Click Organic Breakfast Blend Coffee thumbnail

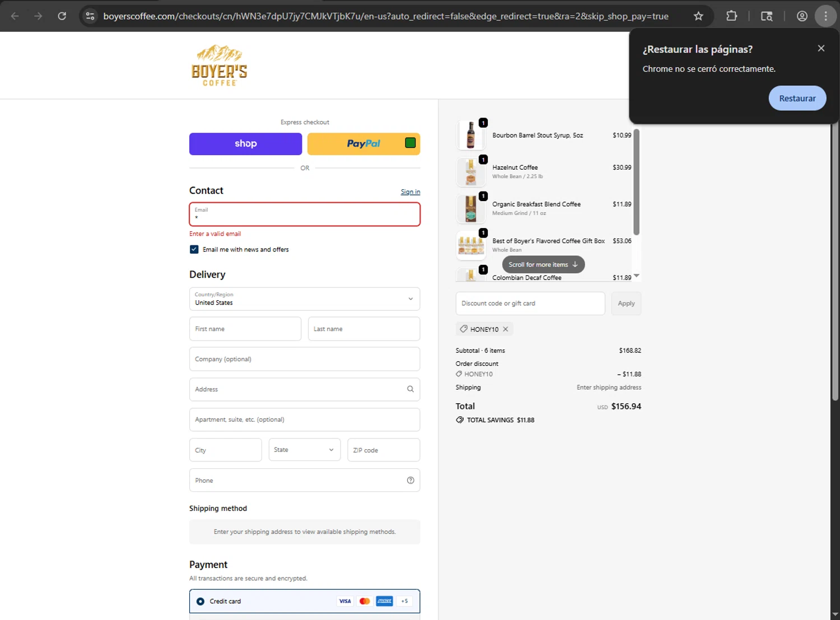[x=470, y=209]
